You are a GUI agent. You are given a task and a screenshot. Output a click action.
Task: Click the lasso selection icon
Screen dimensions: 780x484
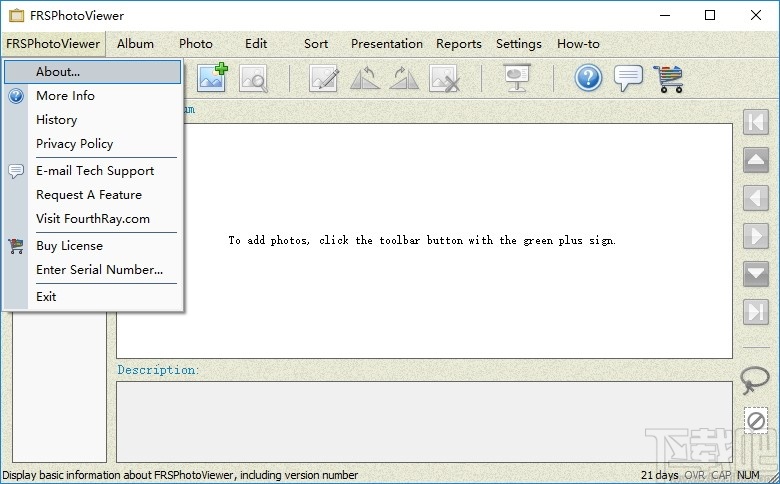tap(754, 380)
